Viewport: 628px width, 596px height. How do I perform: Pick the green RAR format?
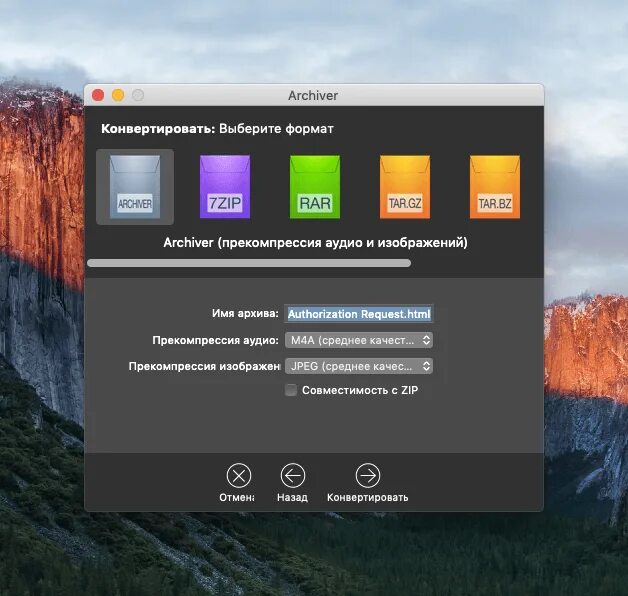pyautogui.click(x=315, y=187)
